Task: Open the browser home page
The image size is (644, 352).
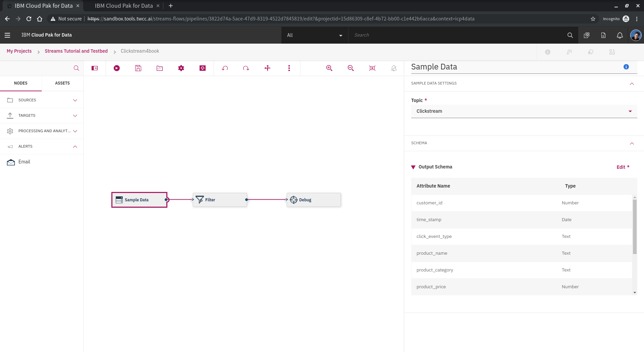Action: pyautogui.click(x=40, y=19)
